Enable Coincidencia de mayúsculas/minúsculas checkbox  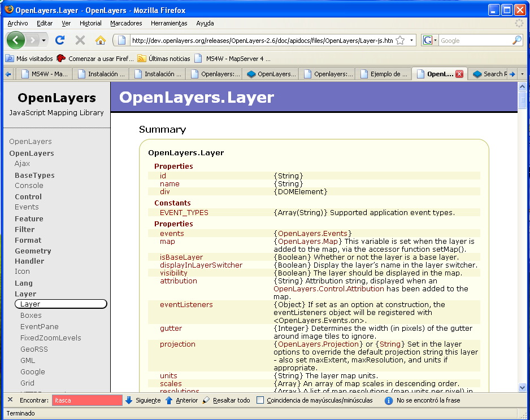click(260, 400)
